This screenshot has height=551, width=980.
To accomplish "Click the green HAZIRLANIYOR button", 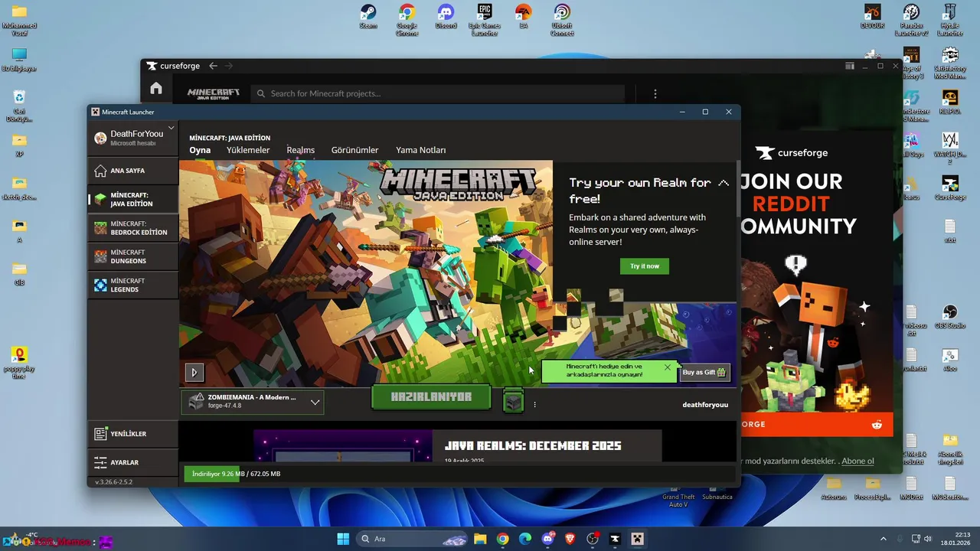I will (431, 397).
